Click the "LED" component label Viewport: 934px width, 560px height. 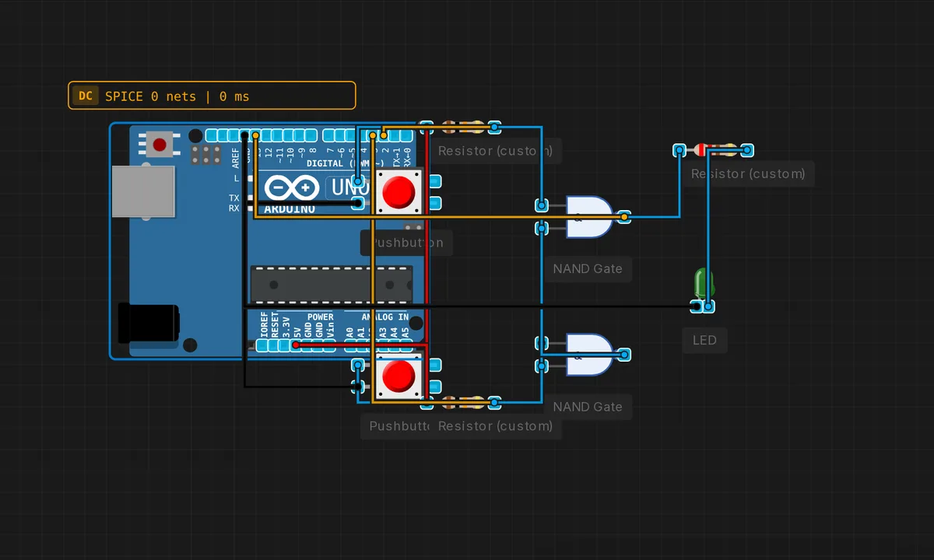pyautogui.click(x=704, y=340)
